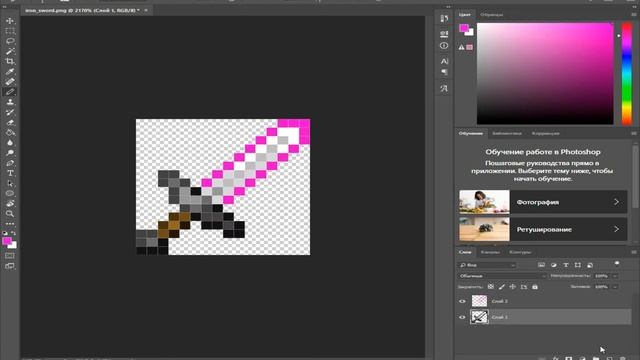The height and width of the screenshot is (360, 640).
Task: Switch to the Библиотеки tab
Action: [x=507, y=133]
